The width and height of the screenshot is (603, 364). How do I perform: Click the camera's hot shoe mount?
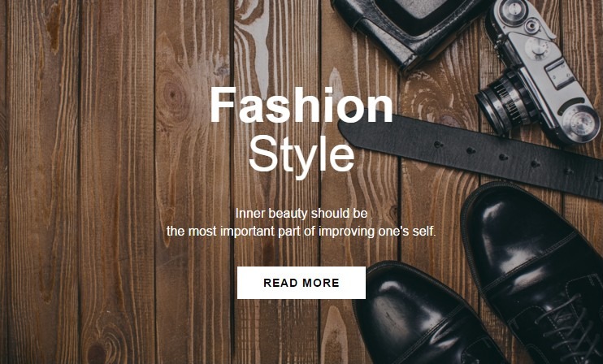pos(559,71)
